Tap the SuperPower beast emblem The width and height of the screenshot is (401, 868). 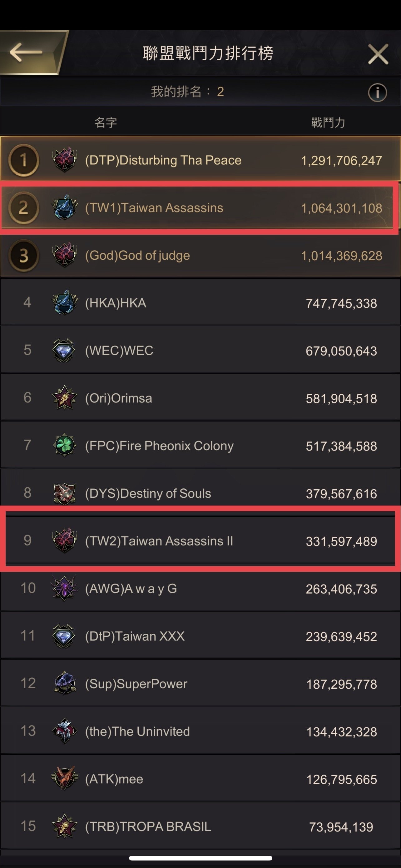(x=65, y=684)
